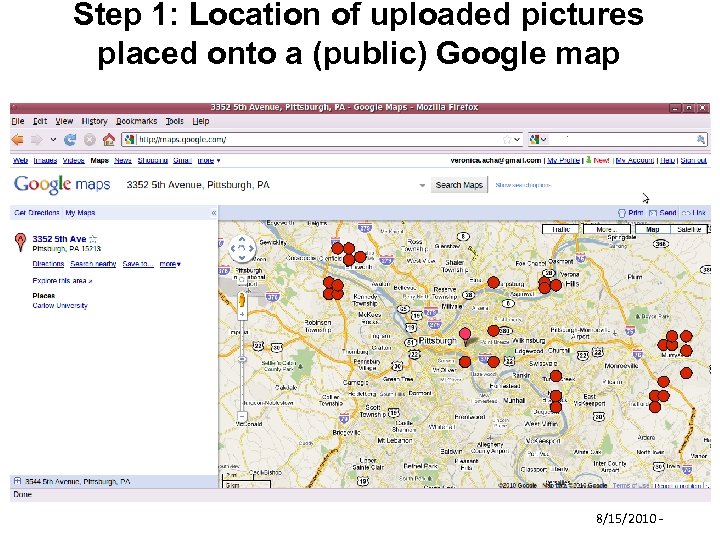The width and height of the screenshot is (720, 540).
Task: Click the Google maps logo
Action: 62,185
